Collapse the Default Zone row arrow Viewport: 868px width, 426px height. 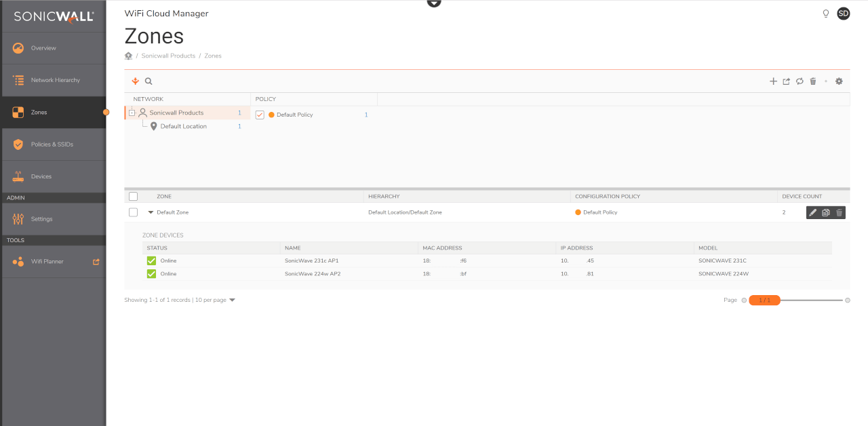(151, 212)
